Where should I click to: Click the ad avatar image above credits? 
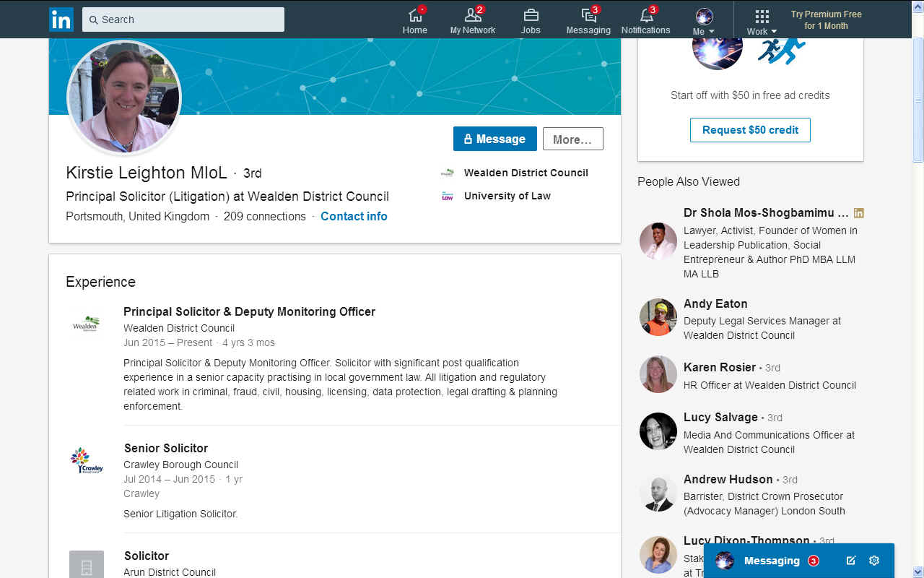[x=718, y=54]
